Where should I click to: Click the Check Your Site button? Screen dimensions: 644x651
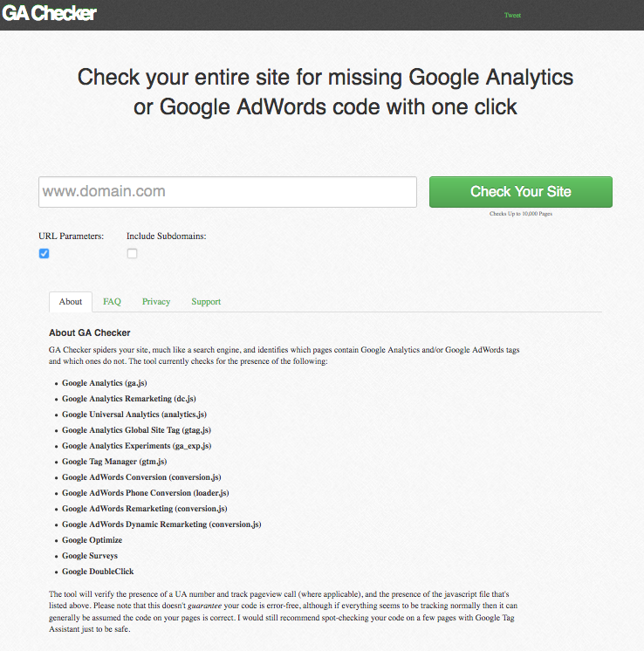click(x=521, y=192)
